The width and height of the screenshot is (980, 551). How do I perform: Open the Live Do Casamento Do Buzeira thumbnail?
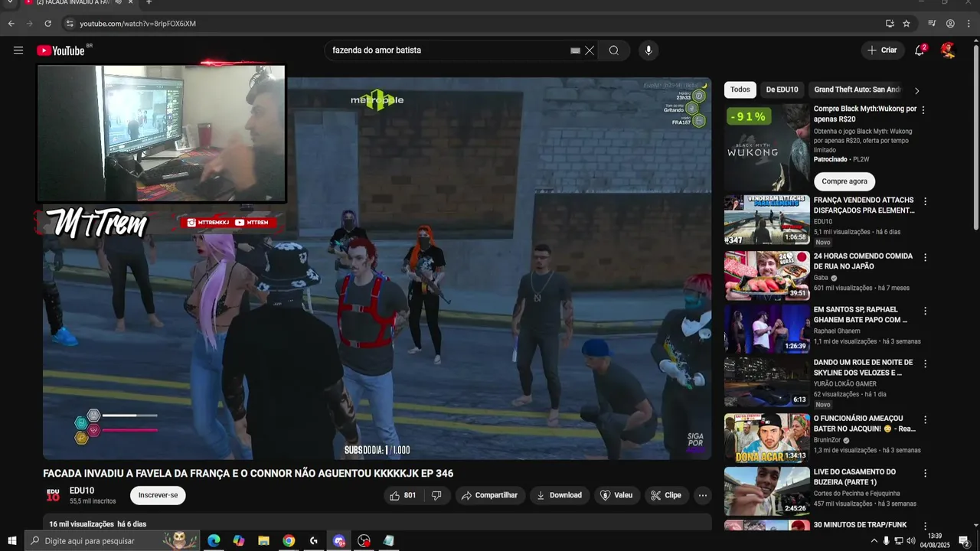pyautogui.click(x=767, y=491)
